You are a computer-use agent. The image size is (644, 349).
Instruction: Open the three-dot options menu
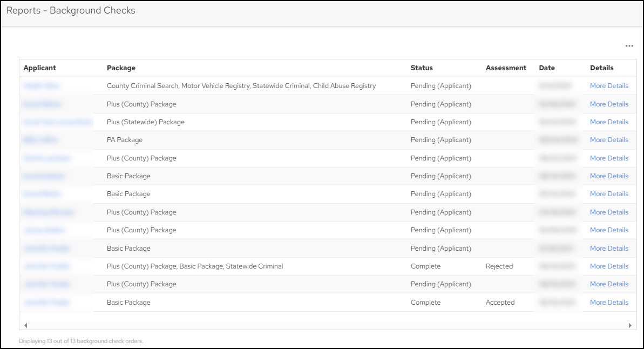tap(629, 46)
